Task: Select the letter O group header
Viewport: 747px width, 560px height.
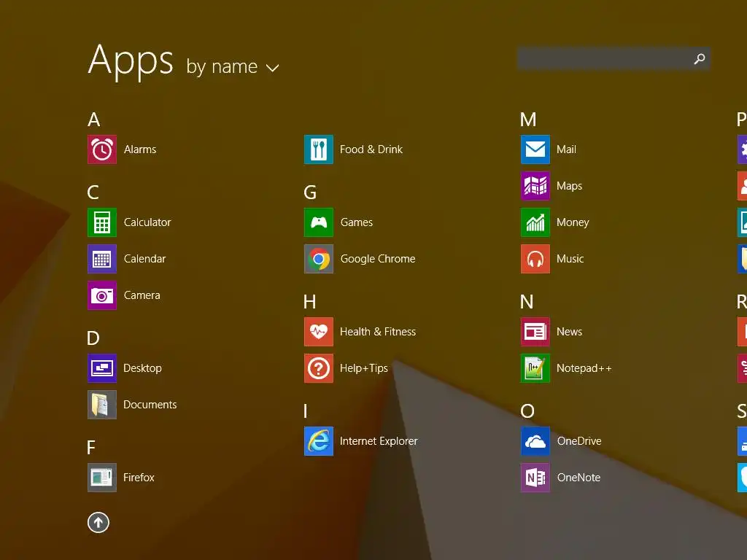Action: pos(527,411)
